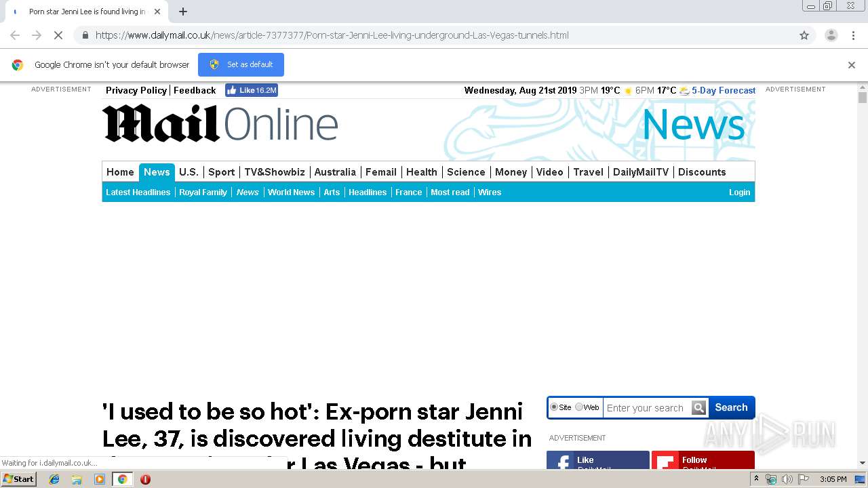This screenshot has width=868, height=488.
Task: Open the Privacy Policy link
Action: [x=136, y=90]
